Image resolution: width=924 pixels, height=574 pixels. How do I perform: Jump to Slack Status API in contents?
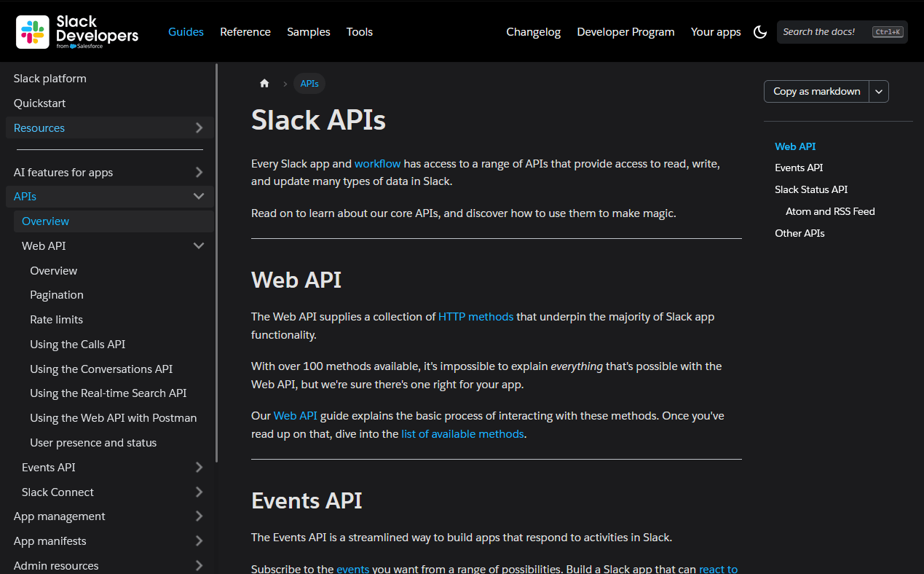811,189
